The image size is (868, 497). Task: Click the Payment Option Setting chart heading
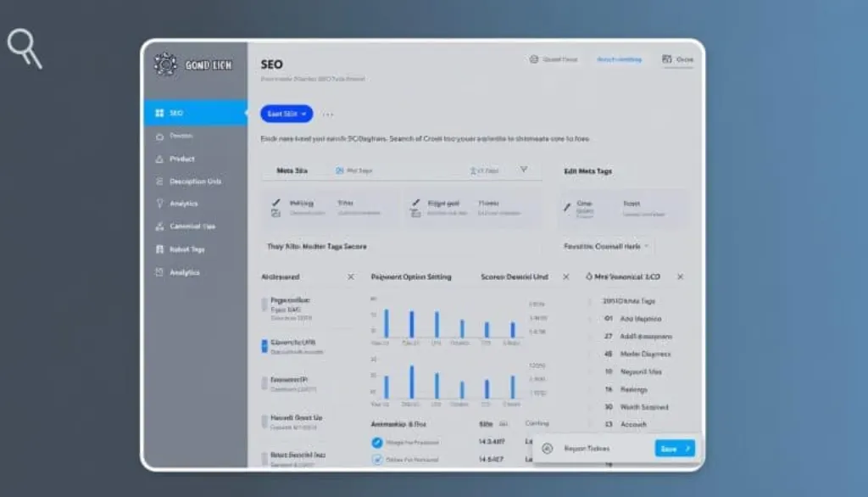[x=411, y=276]
